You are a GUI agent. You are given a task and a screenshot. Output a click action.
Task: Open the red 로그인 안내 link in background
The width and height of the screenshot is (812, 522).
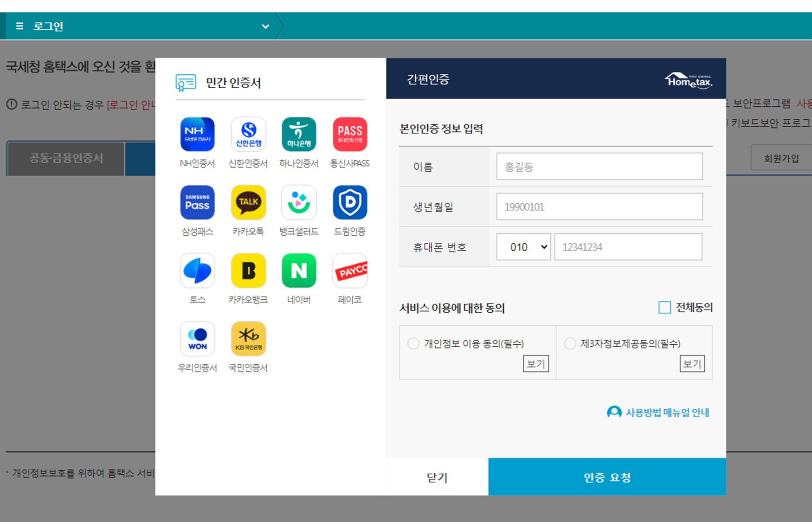click(x=131, y=105)
